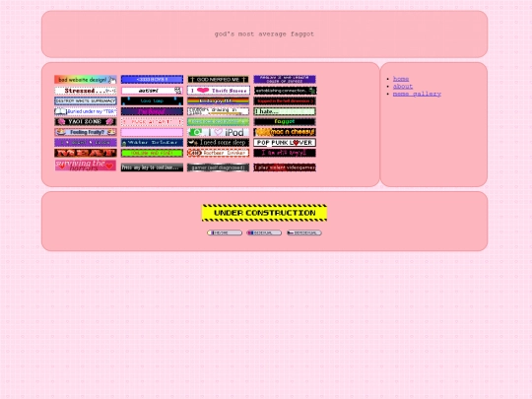Viewport: 532px width, 399px height.
Task: Click the 'I'm Bored' blinkie
Action: [152, 111]
